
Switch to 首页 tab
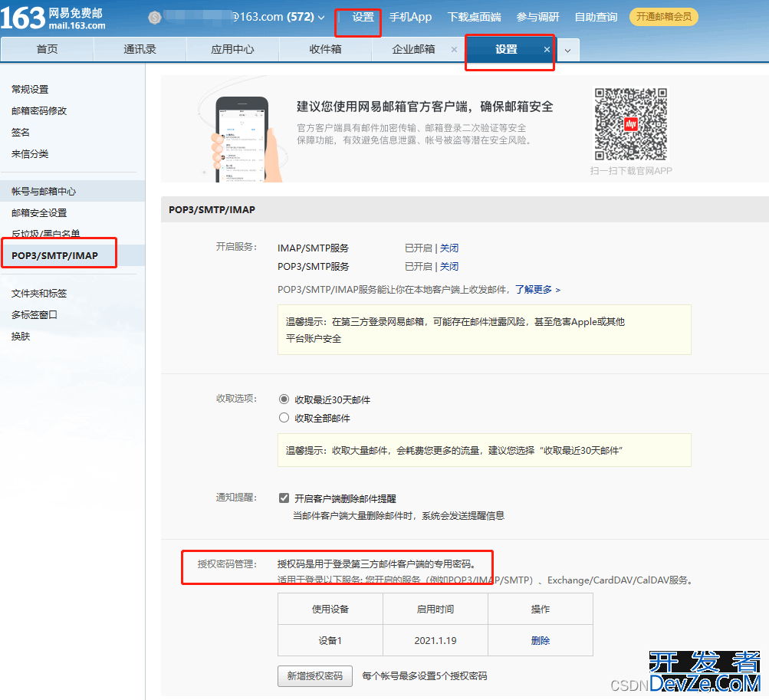pyautogui.click(x=47, y=49)
